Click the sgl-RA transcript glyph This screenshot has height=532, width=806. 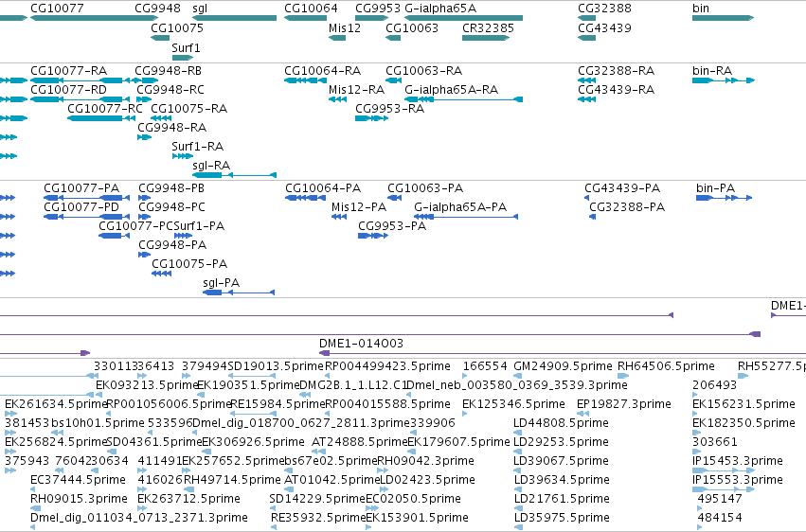click(x=234, y=175)
